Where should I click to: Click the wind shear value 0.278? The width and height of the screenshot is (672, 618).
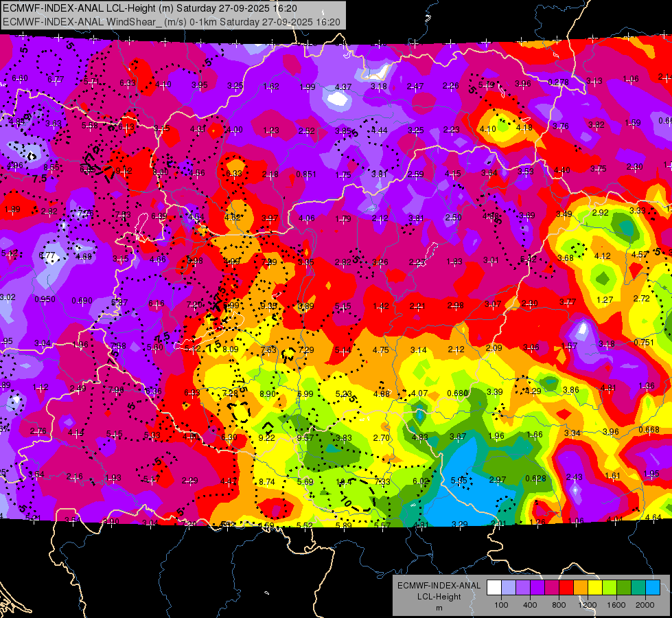click(559, 82)
